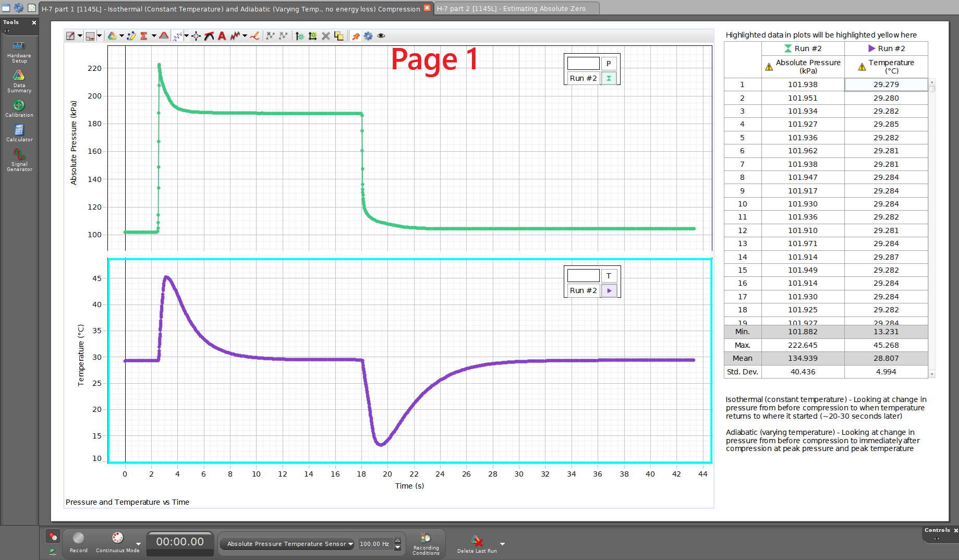Increase the sample rate with up stepper
The image size is (959, 560).
point(397,540)
